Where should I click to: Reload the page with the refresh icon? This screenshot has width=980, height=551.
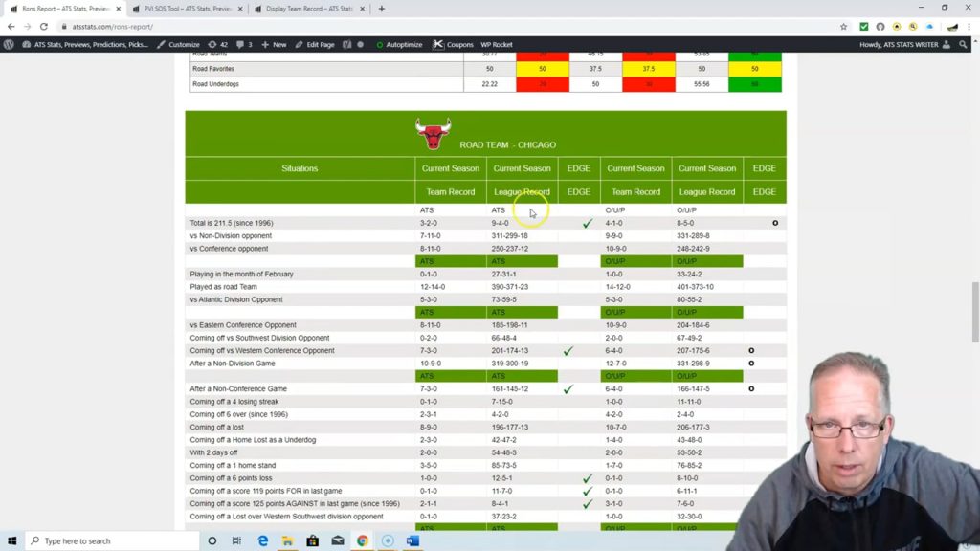coord(44,27)
